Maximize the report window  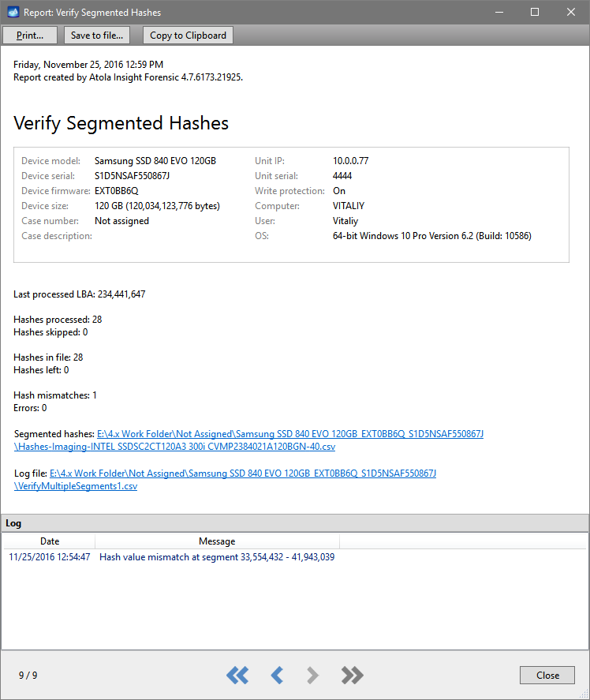pyautogui.click(x=535, y=12)
